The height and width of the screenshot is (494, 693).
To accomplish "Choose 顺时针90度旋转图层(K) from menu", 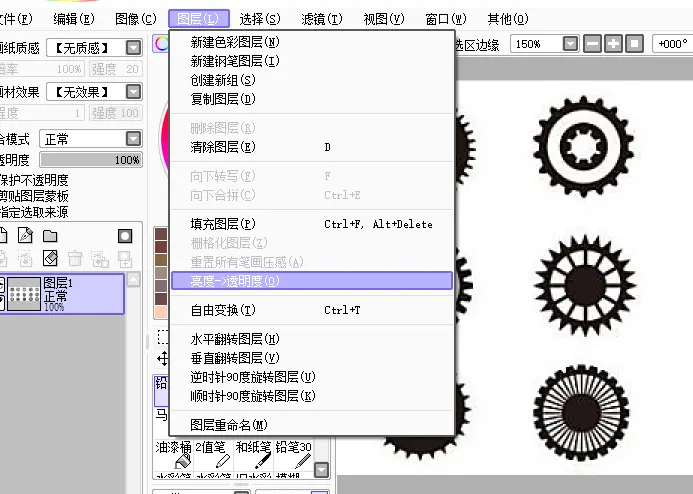I will (x=312, y=396).
